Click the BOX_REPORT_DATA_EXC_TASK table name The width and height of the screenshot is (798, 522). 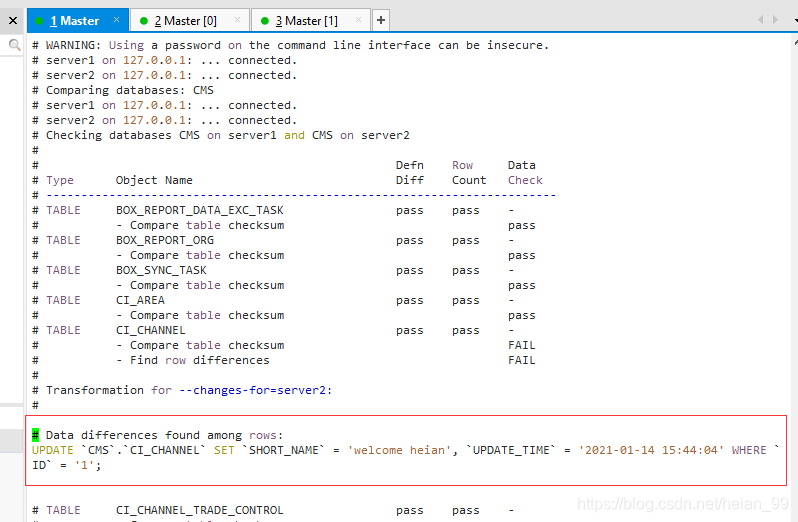click(199, 210)
